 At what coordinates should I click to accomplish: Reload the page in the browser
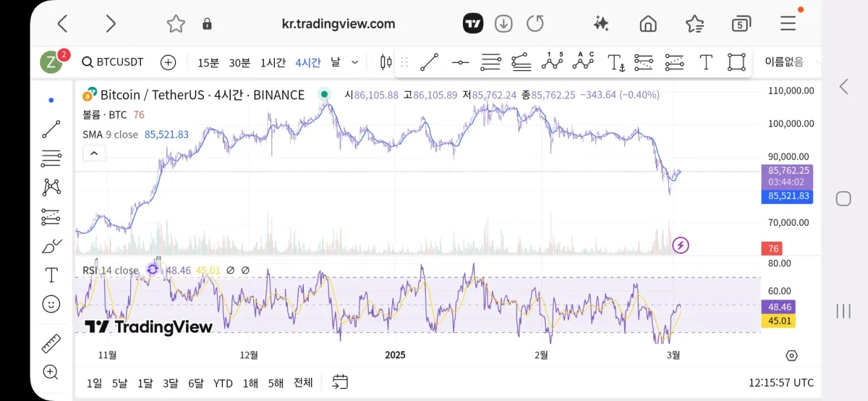535,24
